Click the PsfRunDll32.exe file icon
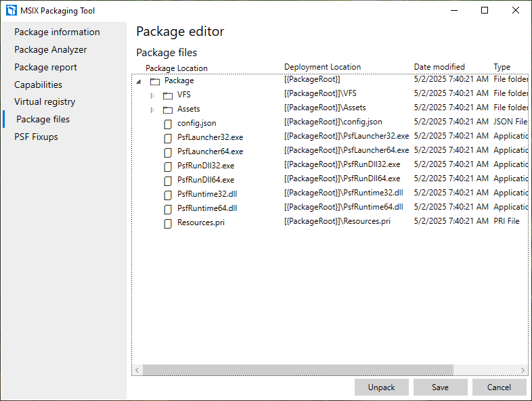Viewport: 532px width, 401px height. point(168,167)
